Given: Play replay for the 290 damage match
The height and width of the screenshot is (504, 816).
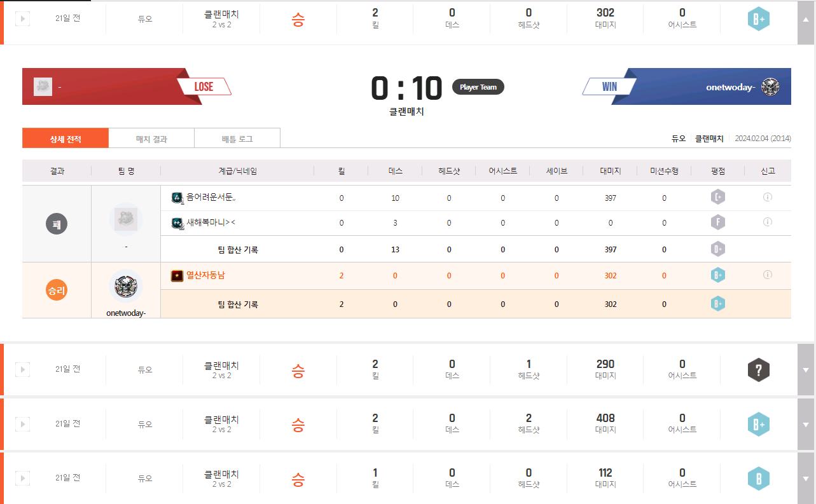Looking at the screenshot, I should (x=22, y=369).
